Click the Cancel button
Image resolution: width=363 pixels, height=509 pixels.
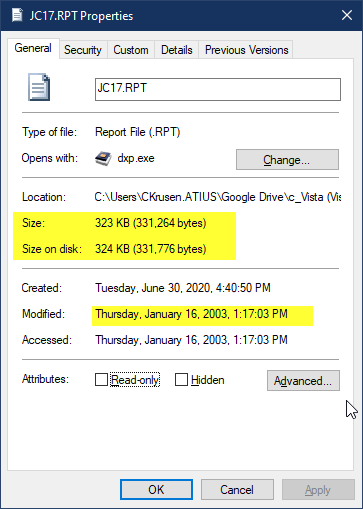pyautogui.click(x=237, y=490)
